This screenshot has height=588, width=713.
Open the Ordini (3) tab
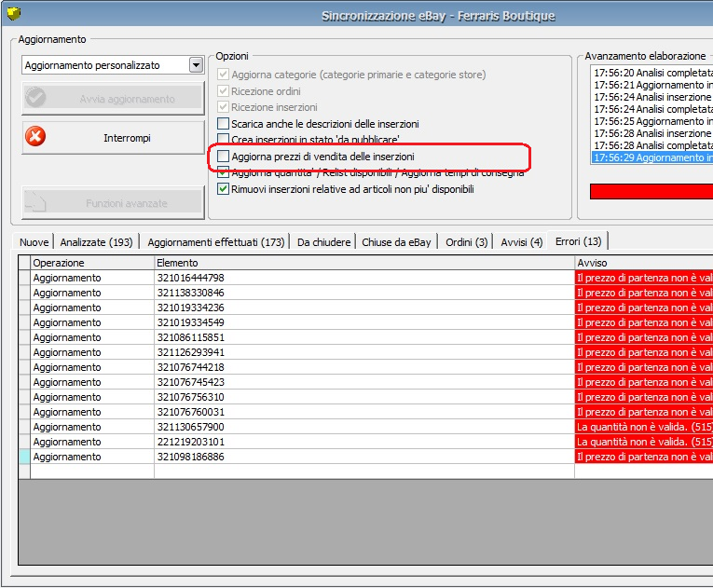467,242
